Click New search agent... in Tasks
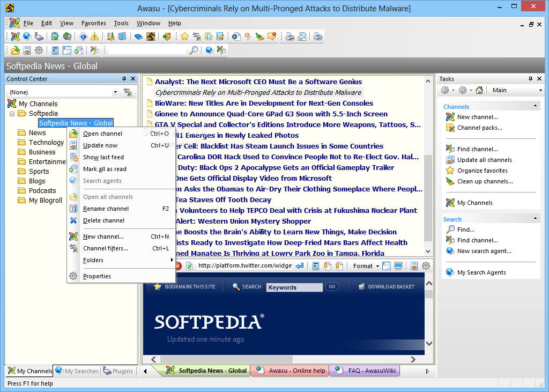 [x=484, y=251]
